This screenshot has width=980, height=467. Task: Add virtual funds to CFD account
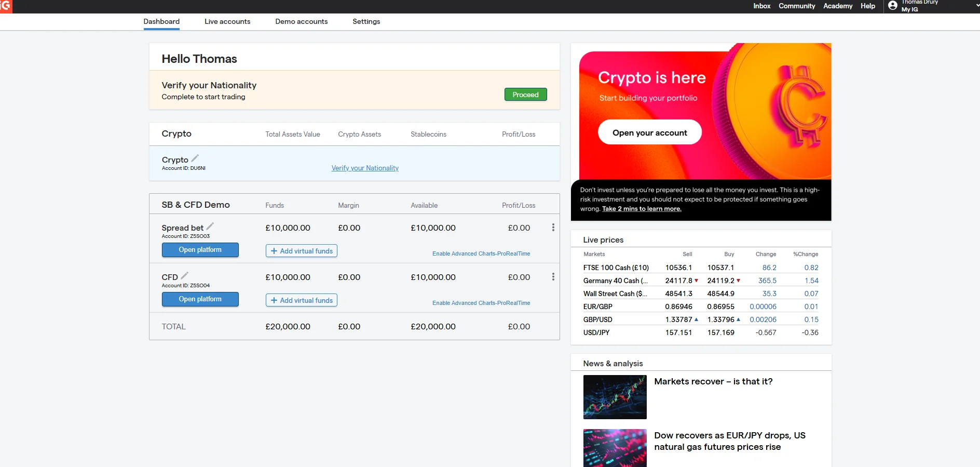[x=302, y=300]
